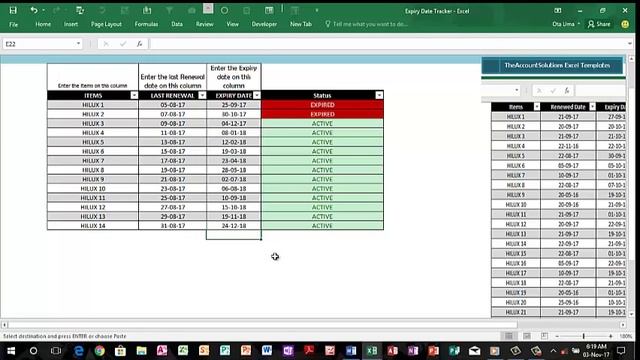Click the circle shape icon in Quick Access Toolbar
The image size is (640, 360).
click(x=224, y=10)
